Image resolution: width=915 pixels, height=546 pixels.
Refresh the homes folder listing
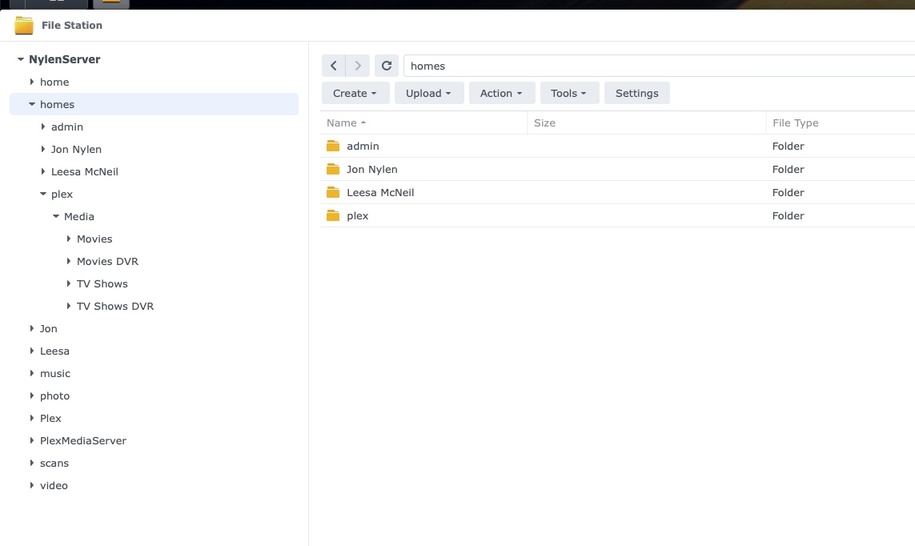[386, 66]
